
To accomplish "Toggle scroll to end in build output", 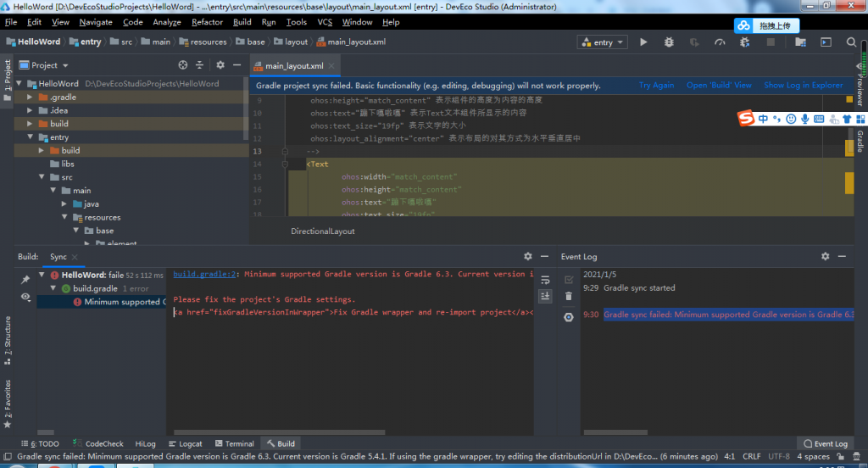I will [545, 296].
